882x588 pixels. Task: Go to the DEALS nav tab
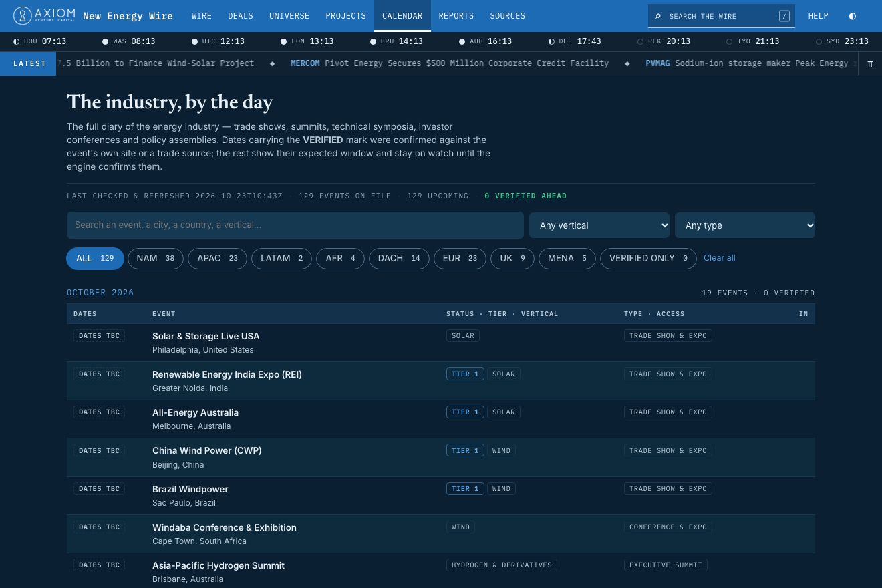coord(241,16)
